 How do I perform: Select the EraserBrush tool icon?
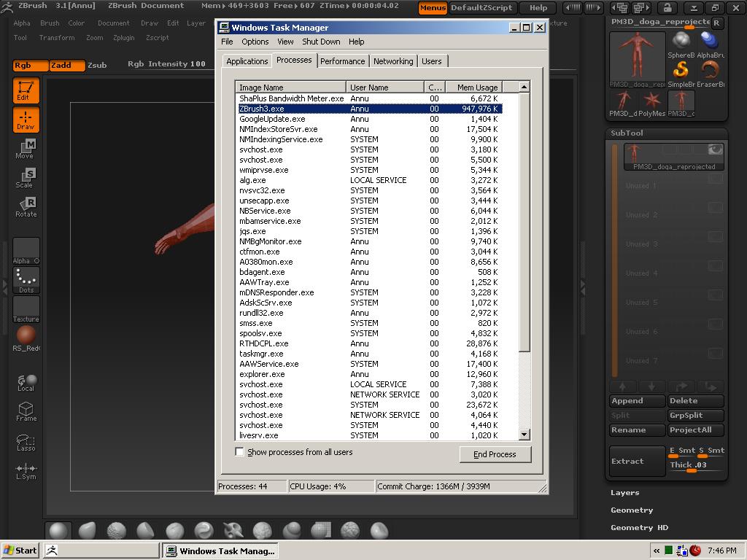point(710,74)
